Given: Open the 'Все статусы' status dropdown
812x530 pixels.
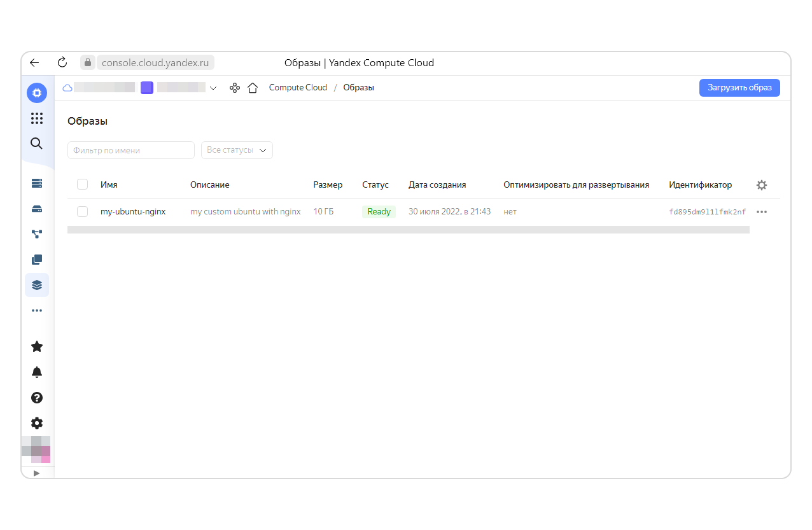Looking at the screenshot, I should [x=237, y=150].
